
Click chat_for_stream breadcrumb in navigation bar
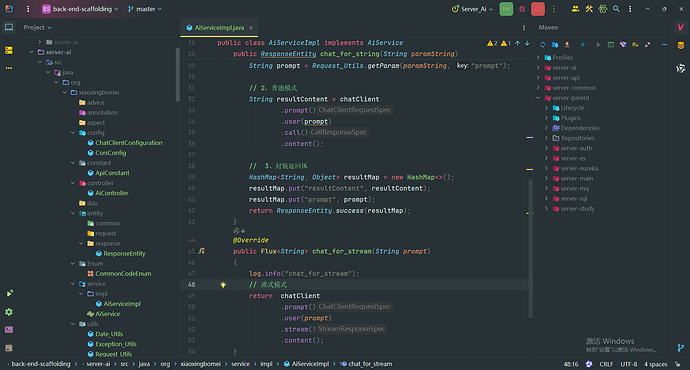[365, 364]
